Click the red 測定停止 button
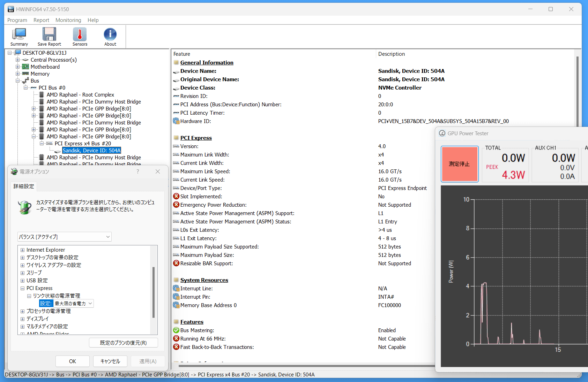588x382 pixels. click(x=460, y=164)
